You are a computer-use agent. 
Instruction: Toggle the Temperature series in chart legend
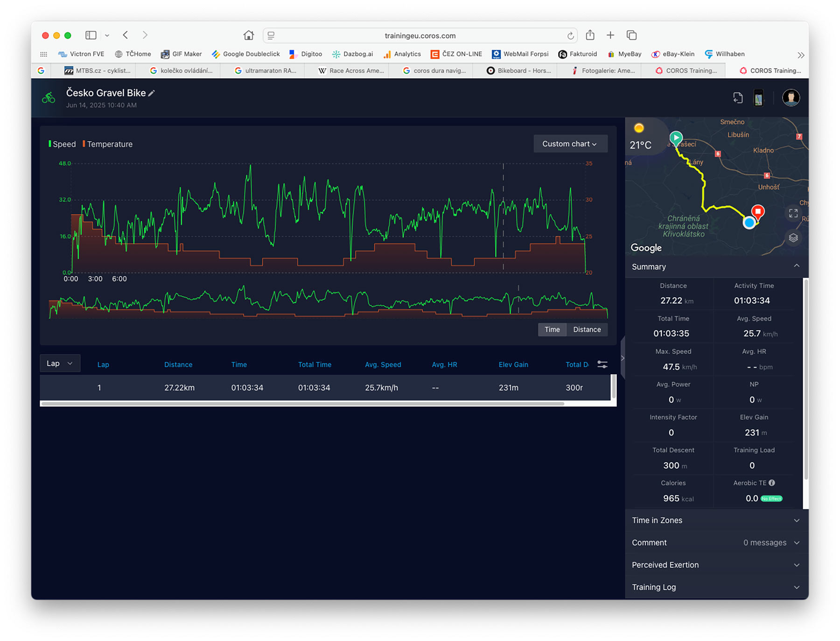[108, 144]
